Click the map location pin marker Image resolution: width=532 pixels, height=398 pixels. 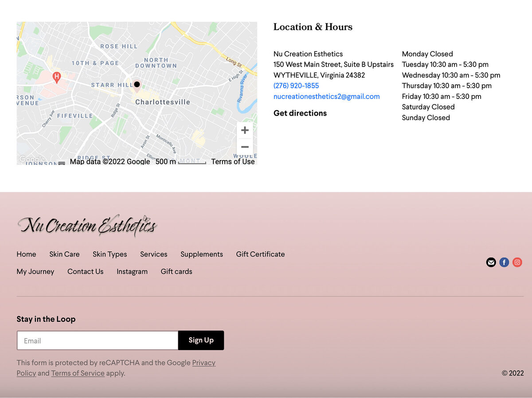click(x=137, y=85)
